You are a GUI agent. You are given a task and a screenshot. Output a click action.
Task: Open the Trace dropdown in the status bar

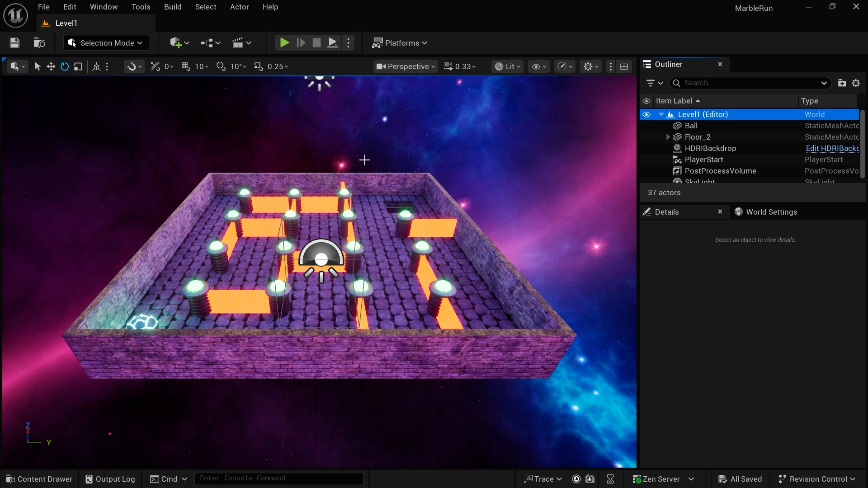[543, 479]
